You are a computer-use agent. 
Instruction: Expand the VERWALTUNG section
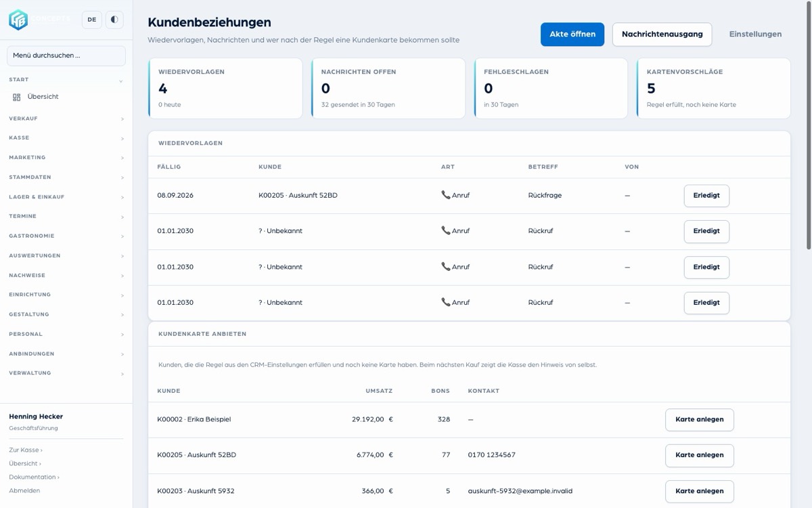click(x=66, y=373)
